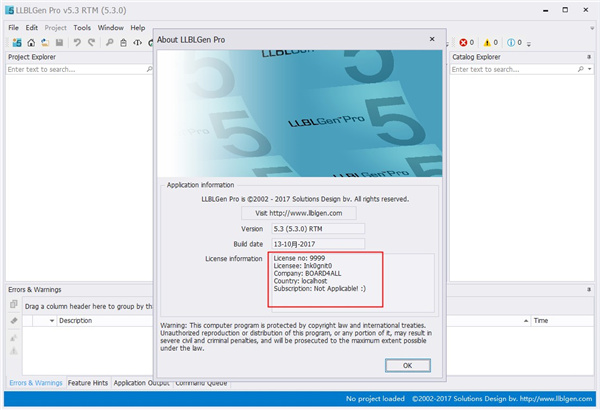Viewport: 600px width, 410px height.
Task: Pin the Errors & Warnings panel
Action: (x=589, y=289)
